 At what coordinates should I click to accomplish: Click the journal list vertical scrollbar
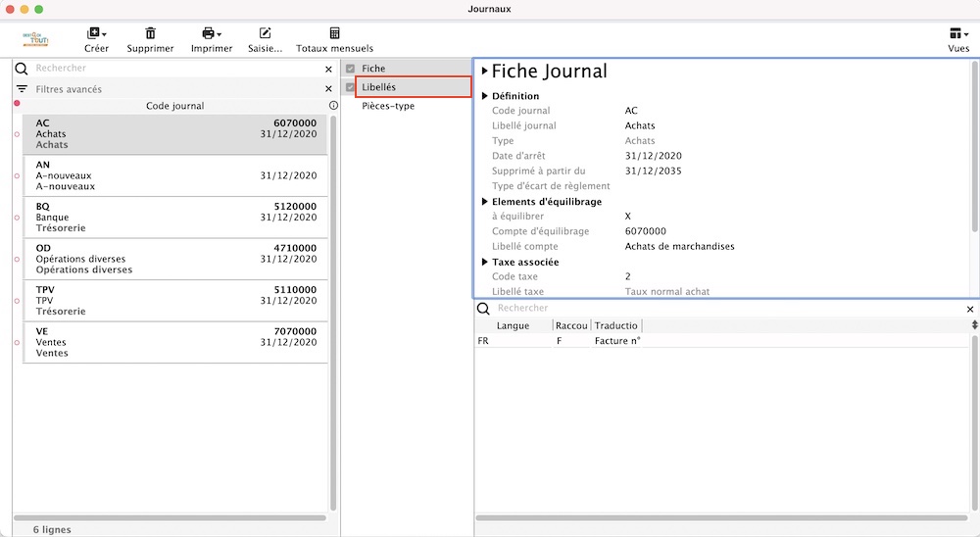[x=333, y=313]
